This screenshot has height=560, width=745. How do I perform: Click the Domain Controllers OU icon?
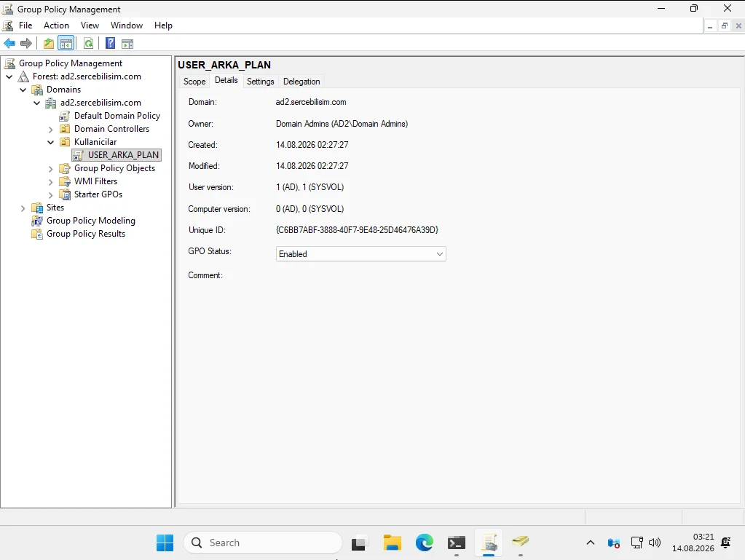[x=65, y=129]
